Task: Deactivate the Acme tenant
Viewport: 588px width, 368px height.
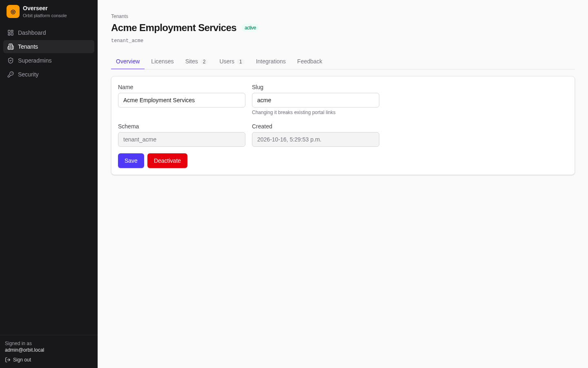Action: pos(167,161)
